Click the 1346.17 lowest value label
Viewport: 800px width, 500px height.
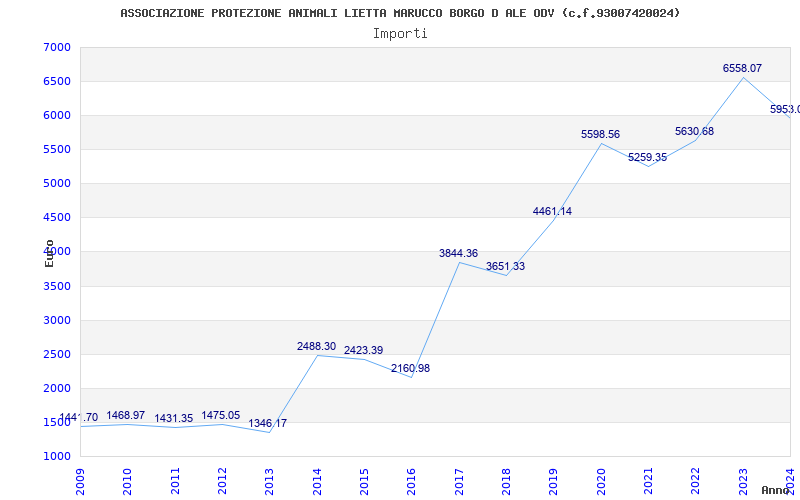(x=267, y=423)
